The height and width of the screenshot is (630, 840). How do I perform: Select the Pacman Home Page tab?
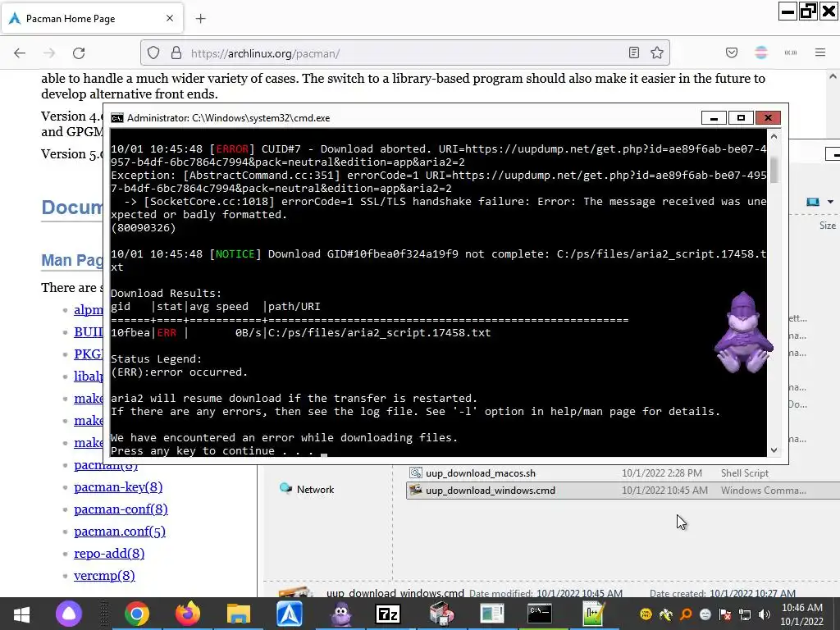92,18
